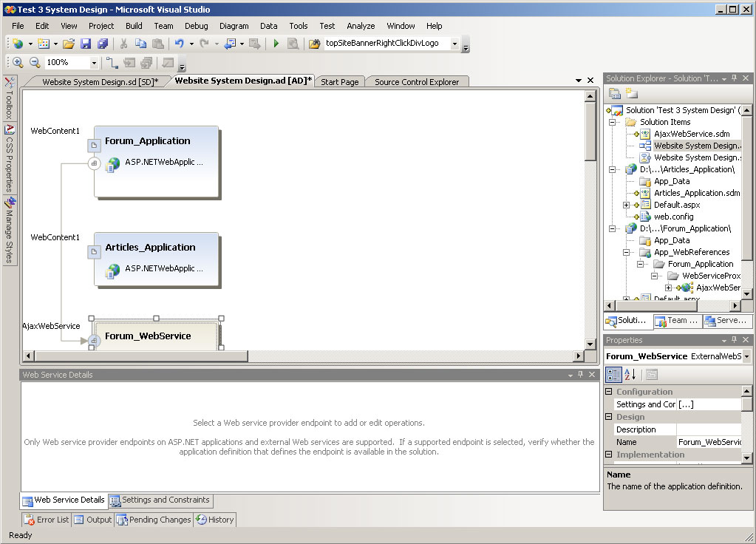Open the zoom level 100% dropdown
Image resolution: width=756 pixels, height=544 pixels.
click(94, 63)
